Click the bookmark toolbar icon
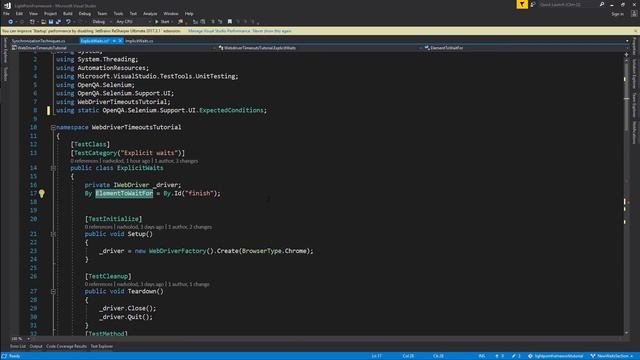This screenshot has width=640, height=360. (230, 22)
